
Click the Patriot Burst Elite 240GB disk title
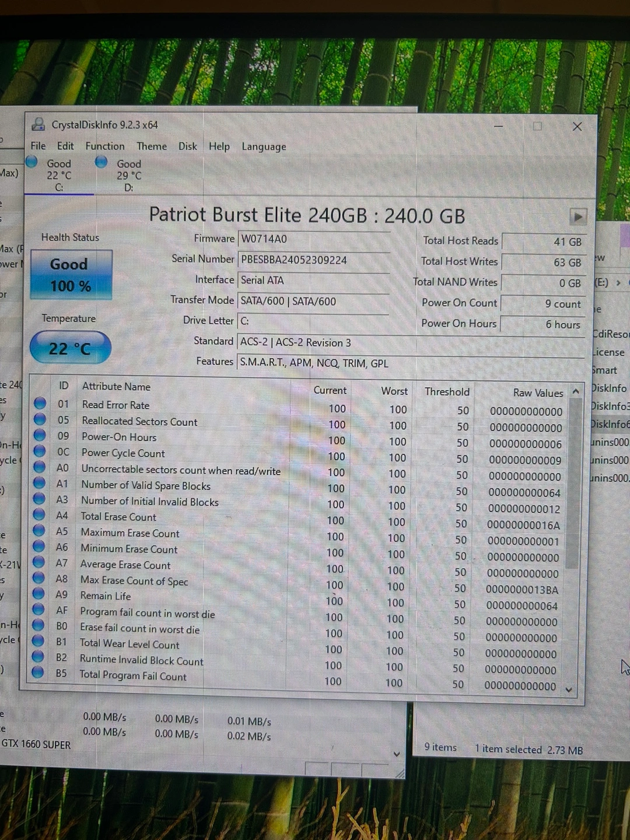tap(307, 215)
